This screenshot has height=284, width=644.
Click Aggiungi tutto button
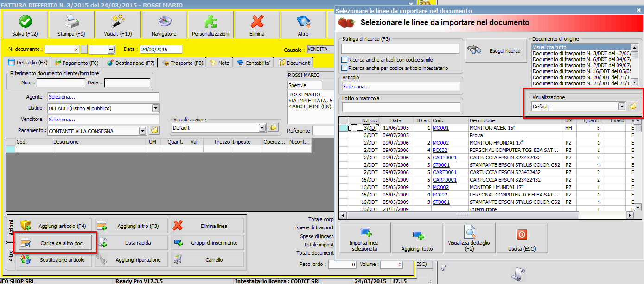pyautogui.click(x=417, y=239)
